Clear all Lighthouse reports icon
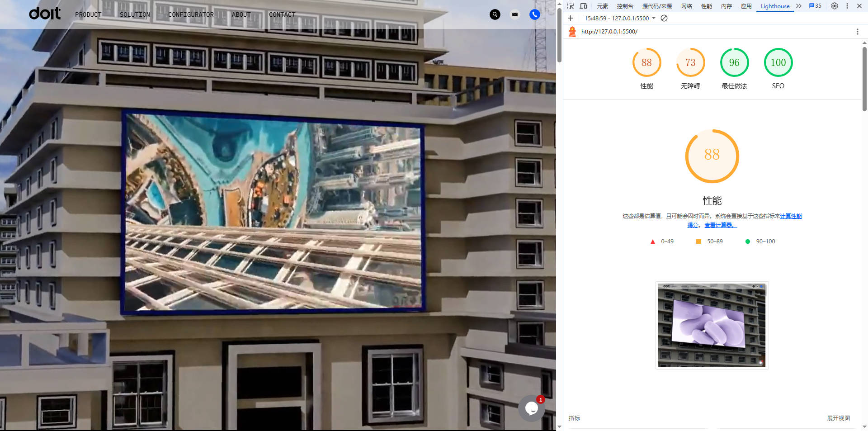 (x=664, y=18)
